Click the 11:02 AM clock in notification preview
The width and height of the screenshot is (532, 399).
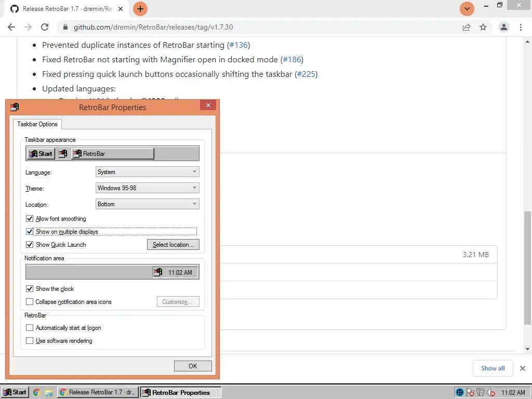tap(180, 272)
